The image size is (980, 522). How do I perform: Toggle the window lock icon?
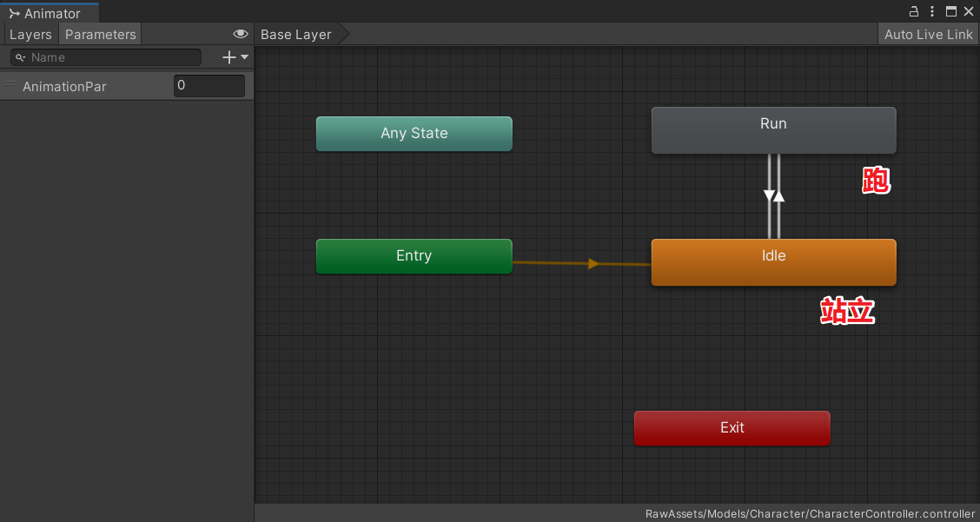point(914,11)
